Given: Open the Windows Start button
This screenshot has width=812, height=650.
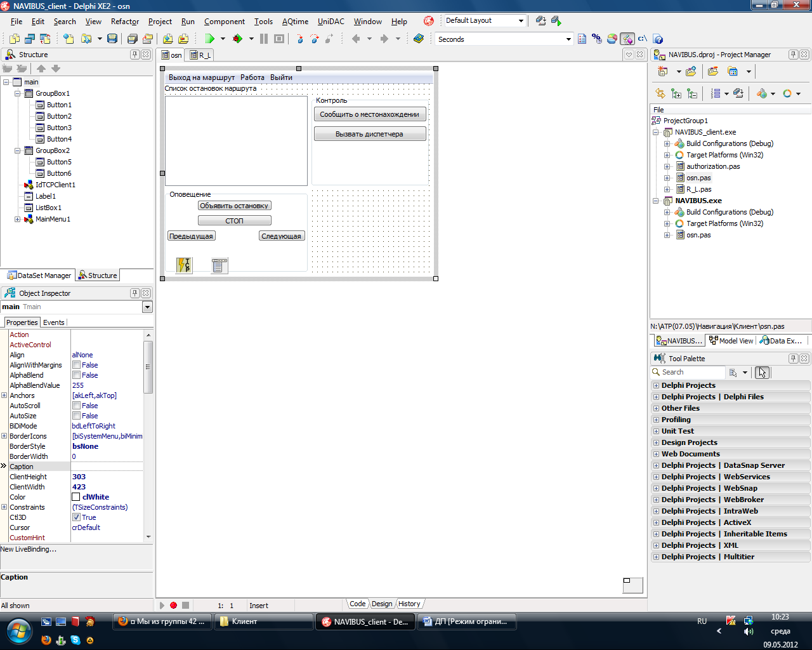Looking at the screenshot, I should pos(18,632).
